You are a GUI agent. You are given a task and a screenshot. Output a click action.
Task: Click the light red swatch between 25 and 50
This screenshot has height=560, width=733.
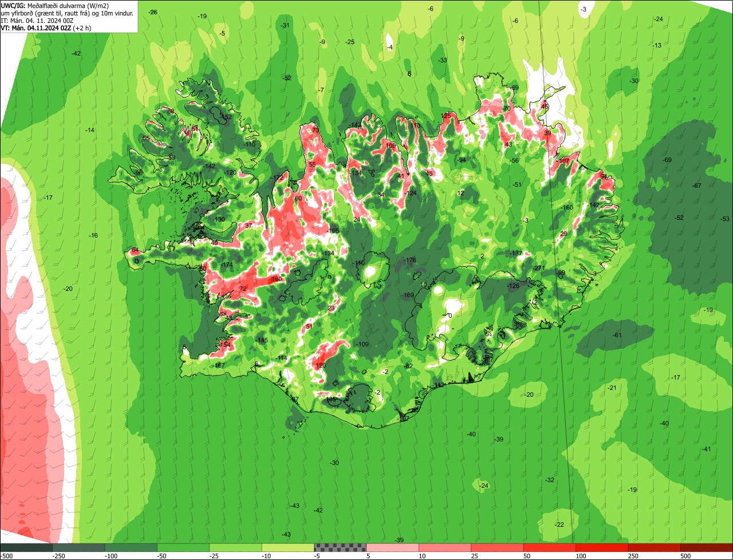tap(498, 547)
